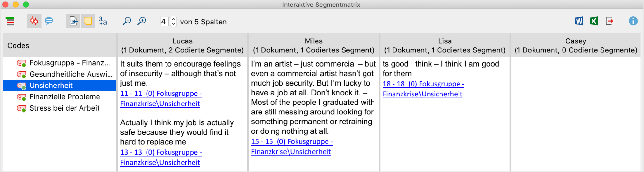Toggle the yellow memo note icon
The width and height of the screenshot is (644, 172).
[88, 21]
